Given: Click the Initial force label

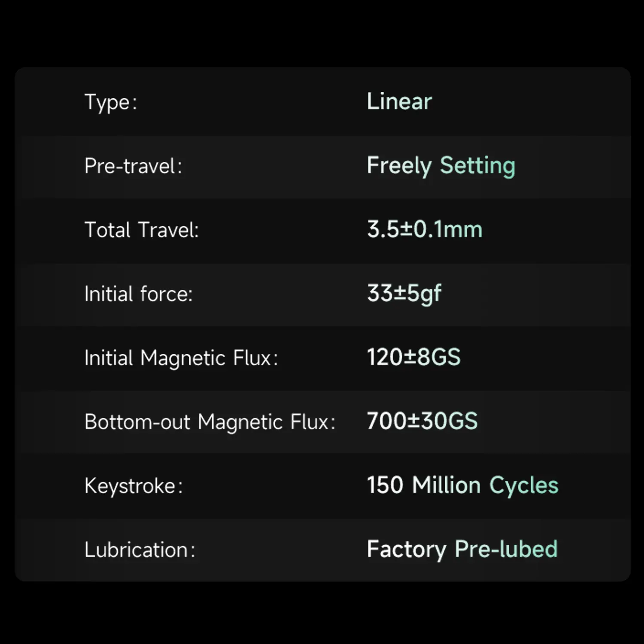Looking at the screenshot, I should [138, 294].
